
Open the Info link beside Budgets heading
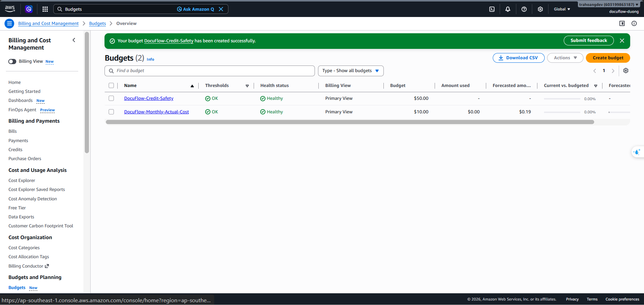(x=151, y=59)
